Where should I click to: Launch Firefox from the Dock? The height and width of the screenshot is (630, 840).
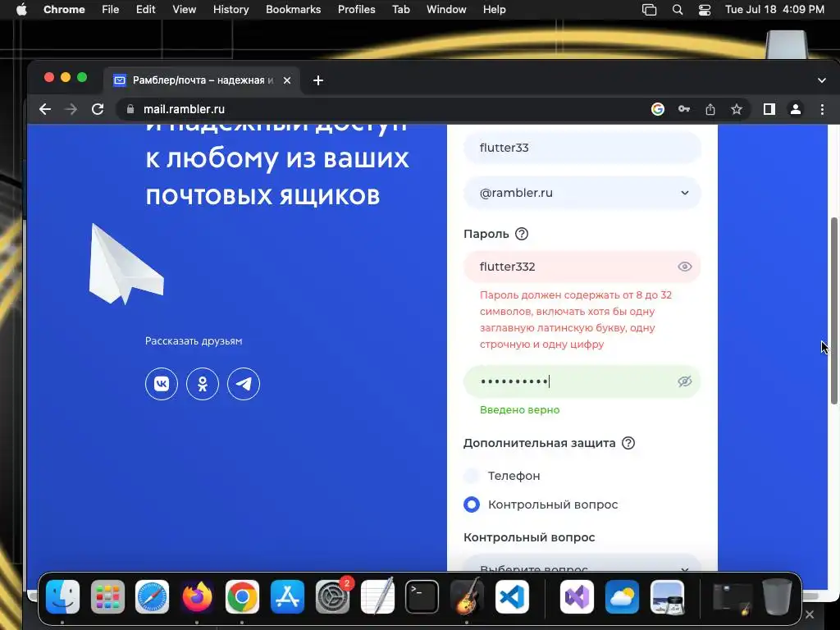197,596
